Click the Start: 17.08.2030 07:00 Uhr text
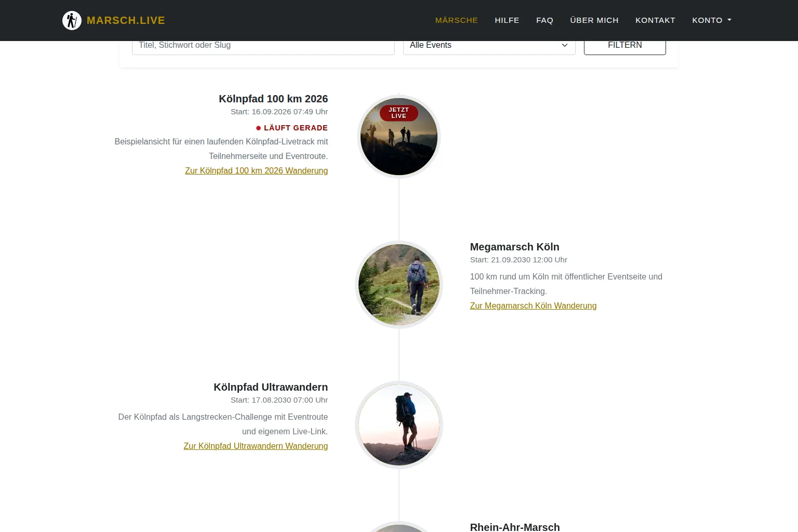This screenshot has height=532, width=798. 279,400
